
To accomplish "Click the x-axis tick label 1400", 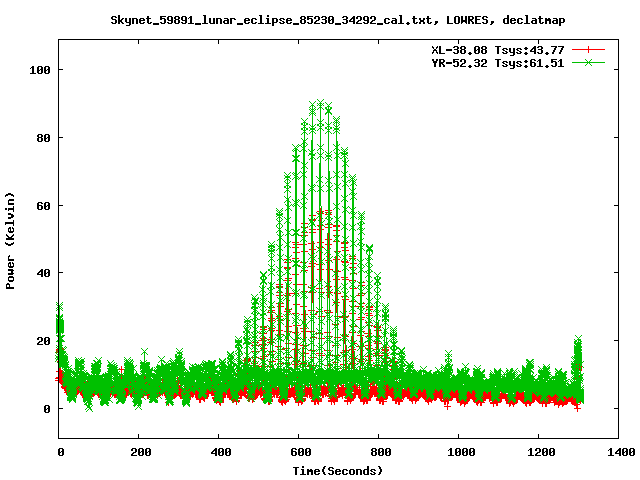I will click(x=620, y=452).
